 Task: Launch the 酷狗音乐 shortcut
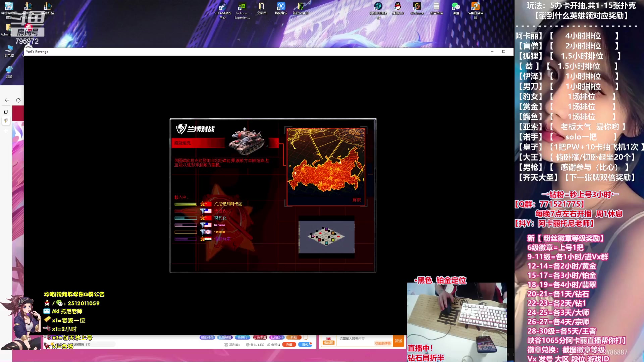(281, 7)
